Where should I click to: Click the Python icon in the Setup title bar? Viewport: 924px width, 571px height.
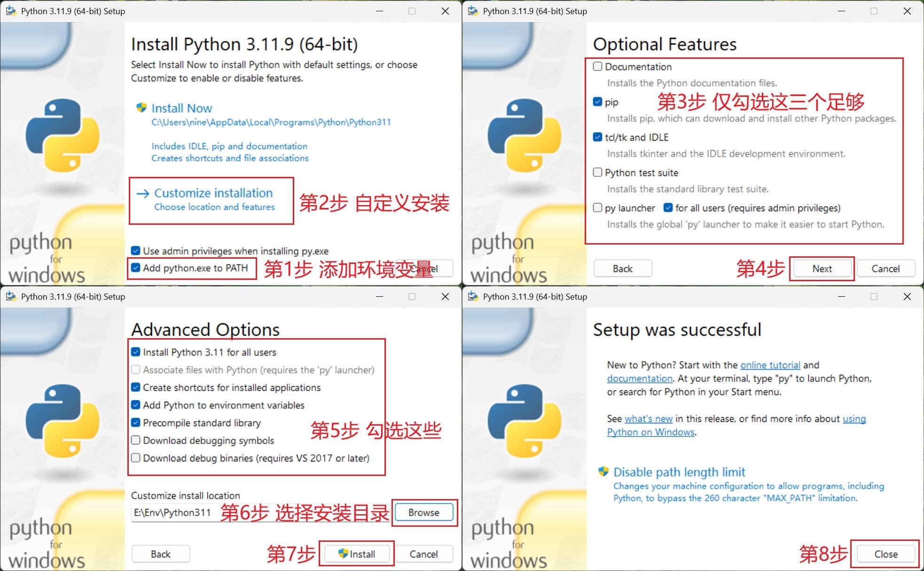[10, 10]
